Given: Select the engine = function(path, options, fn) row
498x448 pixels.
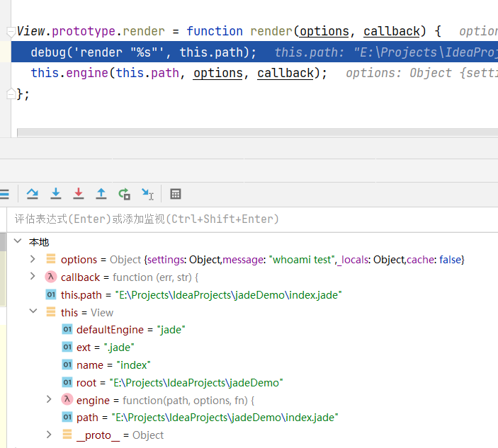Looking at the screenshot, I should coord(252,400).
